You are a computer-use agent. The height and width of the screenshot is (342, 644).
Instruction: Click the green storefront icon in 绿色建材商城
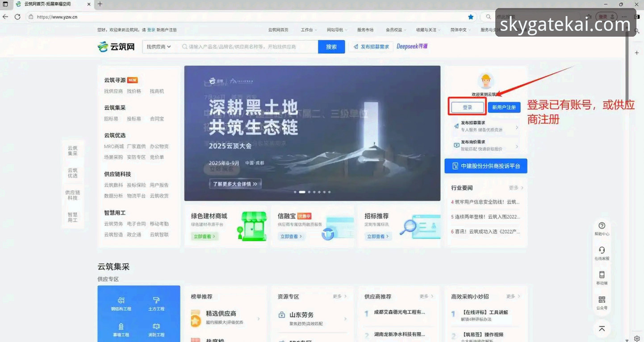252,226
